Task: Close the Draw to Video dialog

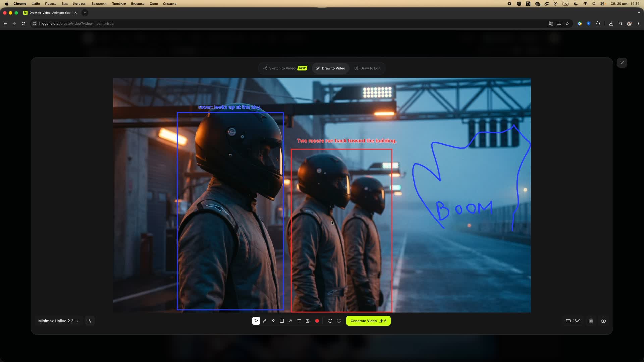Action: [x=622, y=63]
